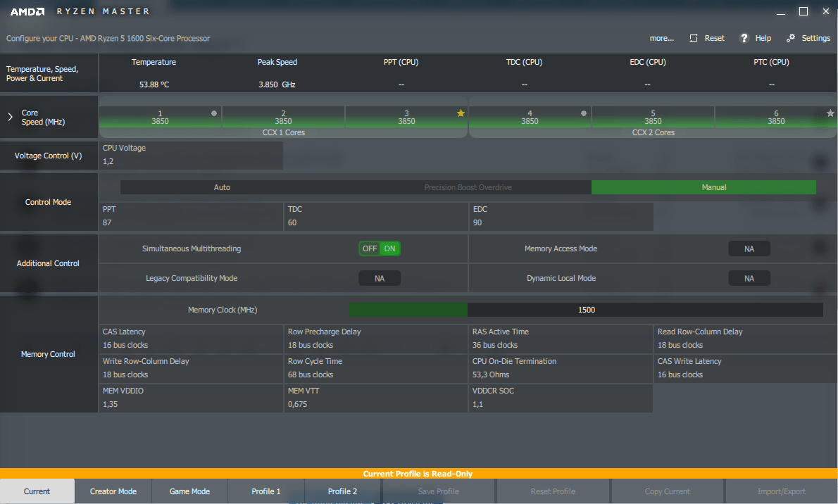Click the CPU On-Die Termination field
The height and width of the screenshot is (504, 838).
pos(561,368)
